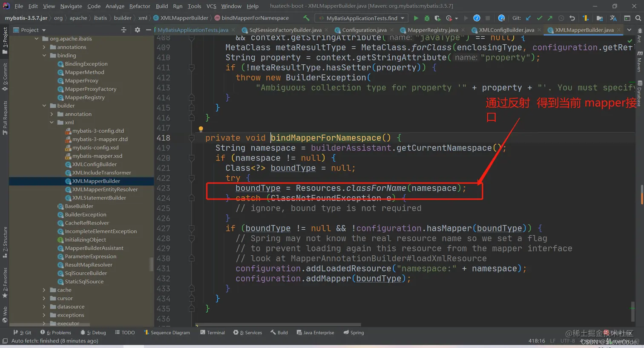Click the grey Stop button icon

(488, 18)
